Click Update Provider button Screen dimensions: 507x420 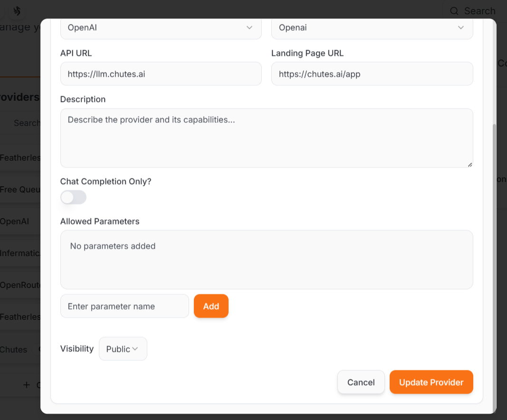431,382
